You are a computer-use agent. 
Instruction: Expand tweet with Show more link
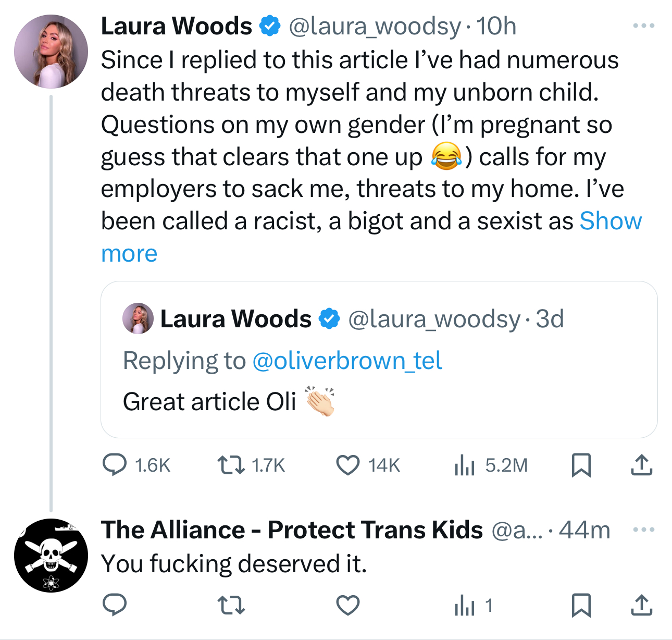click(610, 221)
